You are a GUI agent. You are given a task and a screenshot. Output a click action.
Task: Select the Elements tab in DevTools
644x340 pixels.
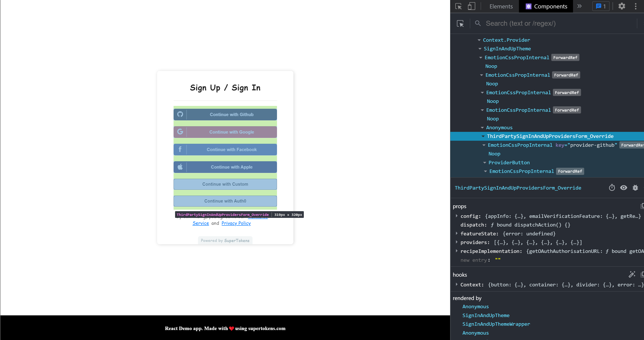click(501, 6)
